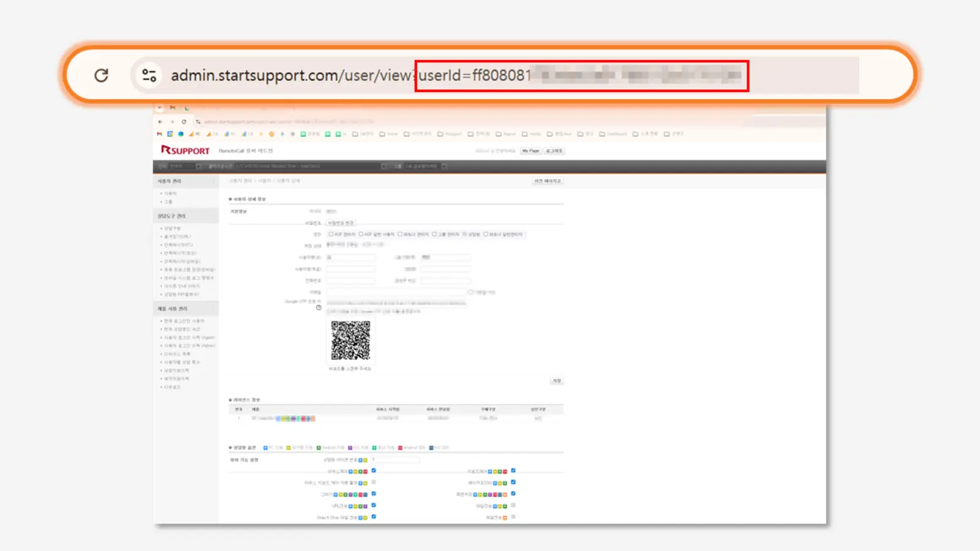The height and width of the screenshot is (551, 980).
Task: Click the blue PC 지원 badge icon
Action: (265, 448)
